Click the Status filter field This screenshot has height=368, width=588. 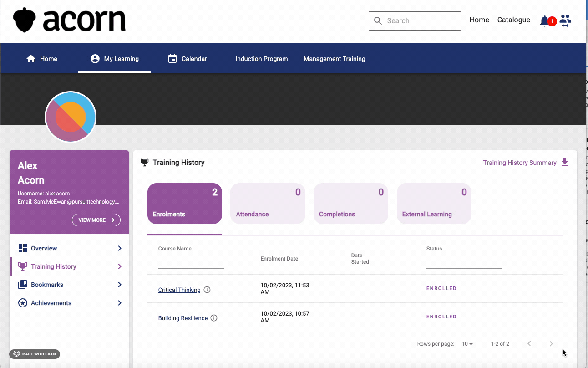click(464, 263)
